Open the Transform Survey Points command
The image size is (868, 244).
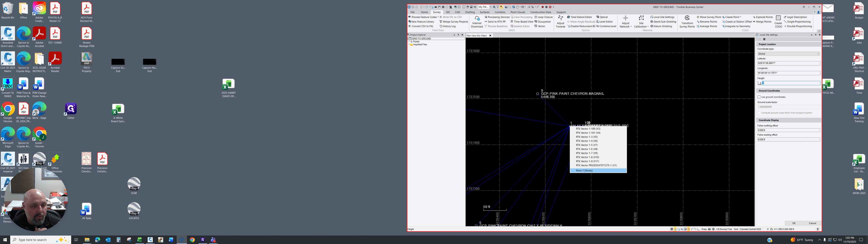pos(687,21)
